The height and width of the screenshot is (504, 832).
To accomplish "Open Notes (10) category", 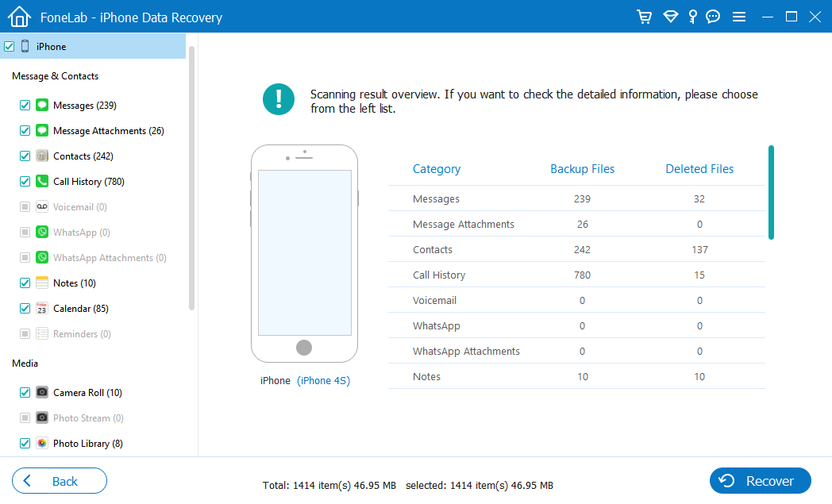I will (75, 283).
